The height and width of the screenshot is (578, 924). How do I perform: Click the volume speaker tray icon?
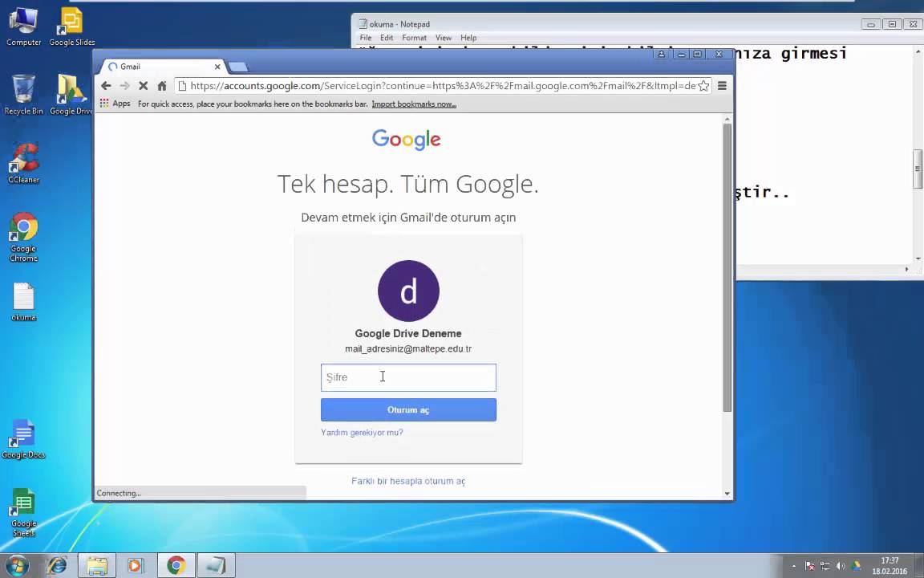[841, 566]
